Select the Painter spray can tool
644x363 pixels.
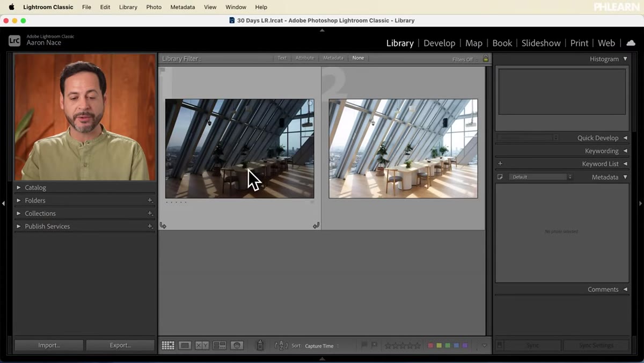[x=260, y=345]
